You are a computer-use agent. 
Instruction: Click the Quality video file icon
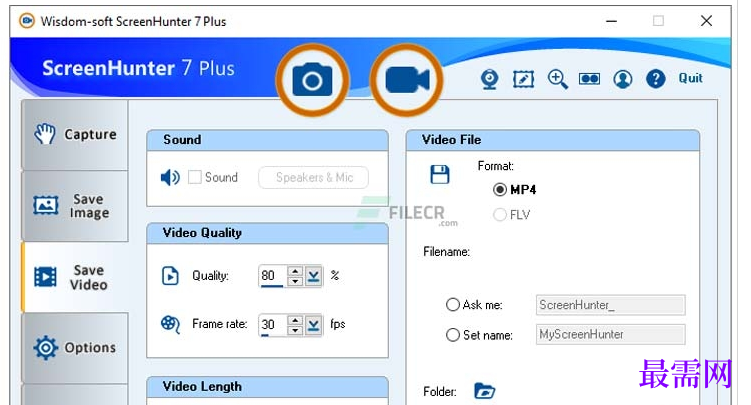(x=170, y=276)
